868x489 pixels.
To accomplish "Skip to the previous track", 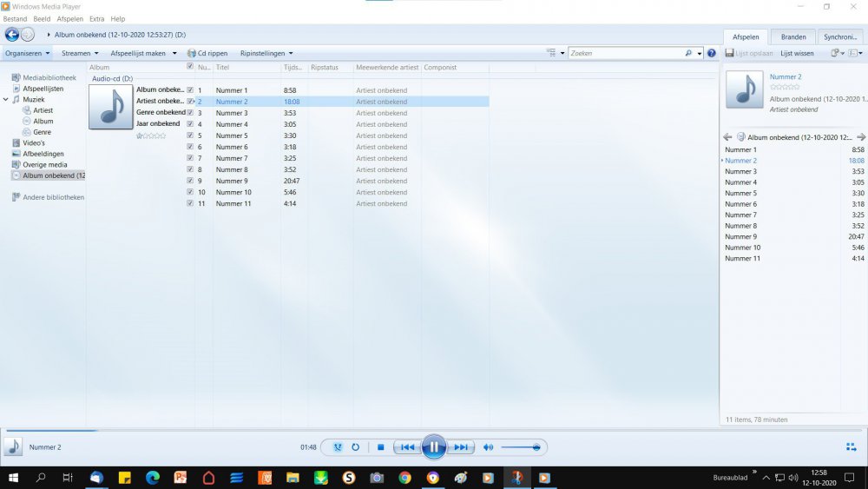I will pyautogui.click(x=407, y=447).
